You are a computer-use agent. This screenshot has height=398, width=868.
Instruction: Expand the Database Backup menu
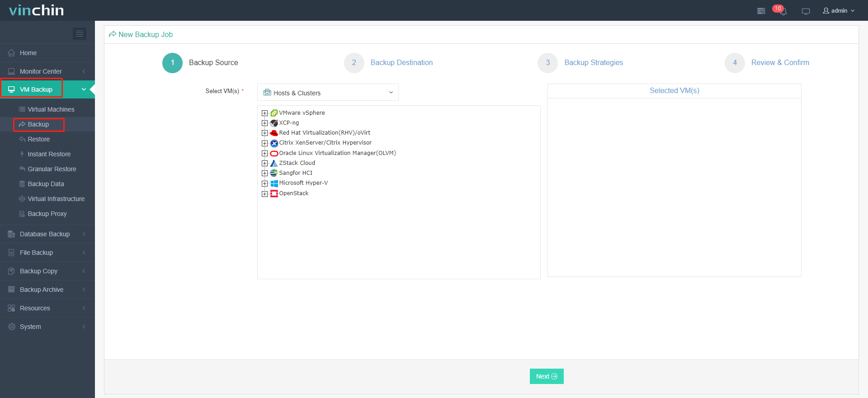coord(45,234)
